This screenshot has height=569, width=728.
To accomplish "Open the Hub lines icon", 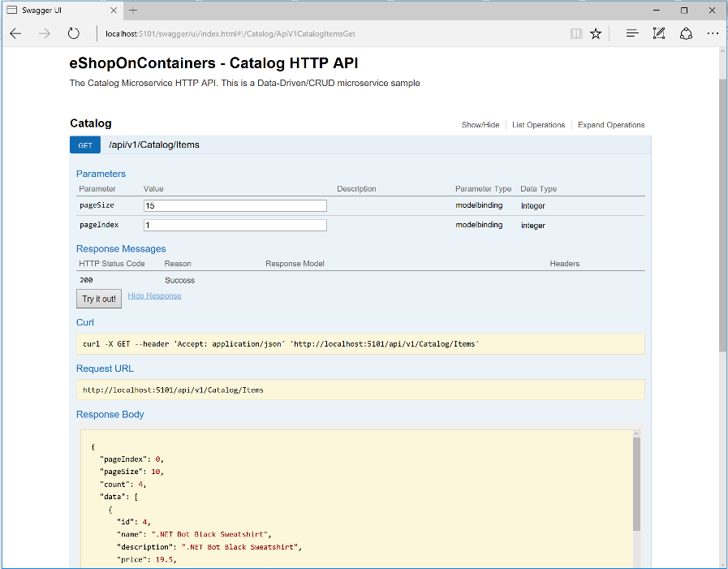I will point(632,33).
